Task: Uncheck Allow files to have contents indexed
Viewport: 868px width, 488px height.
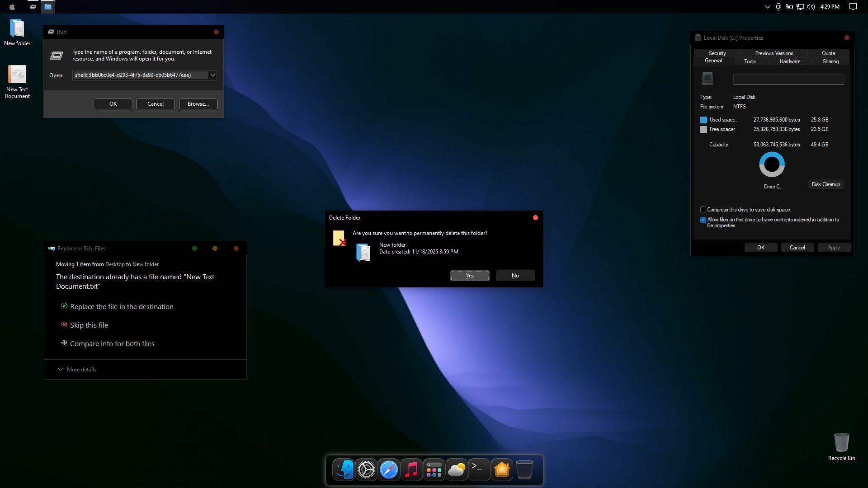Action: tap(703, 220)
